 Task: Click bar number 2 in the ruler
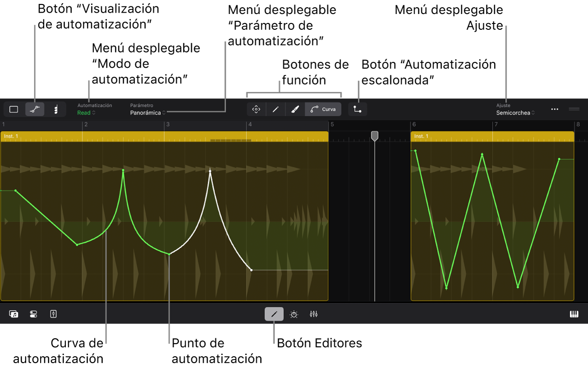pos(86,124)
